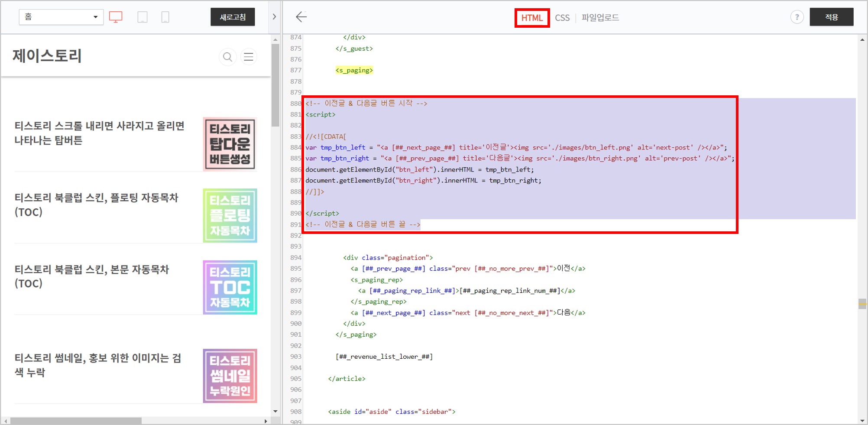Click aside id="aside" code line
Screen dimensions: 868x425
tap(392, 412)
